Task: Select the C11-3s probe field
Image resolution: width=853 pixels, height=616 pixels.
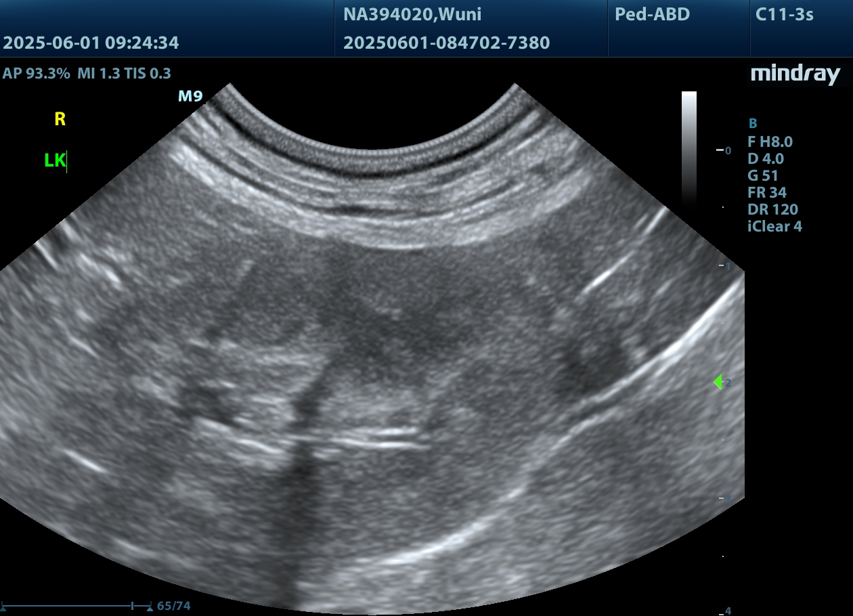Action: point(784,14)
